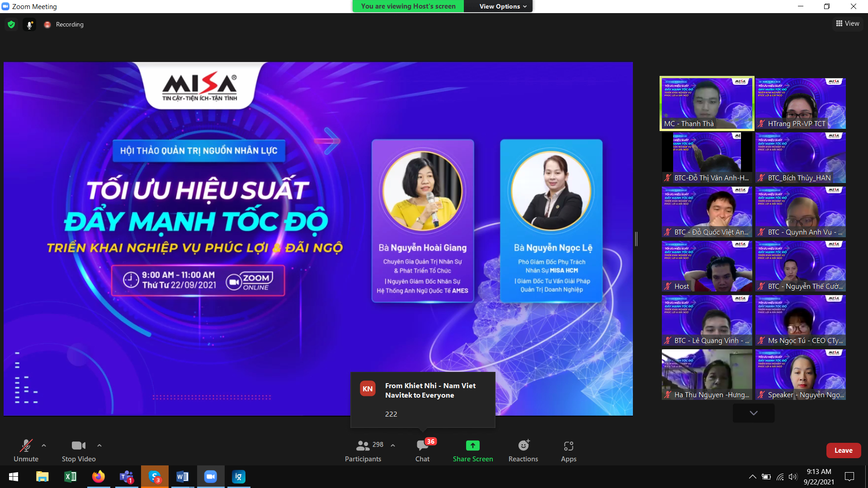Select BTC-Đỗ Thị Vân Anh video thumbnail

707,158
